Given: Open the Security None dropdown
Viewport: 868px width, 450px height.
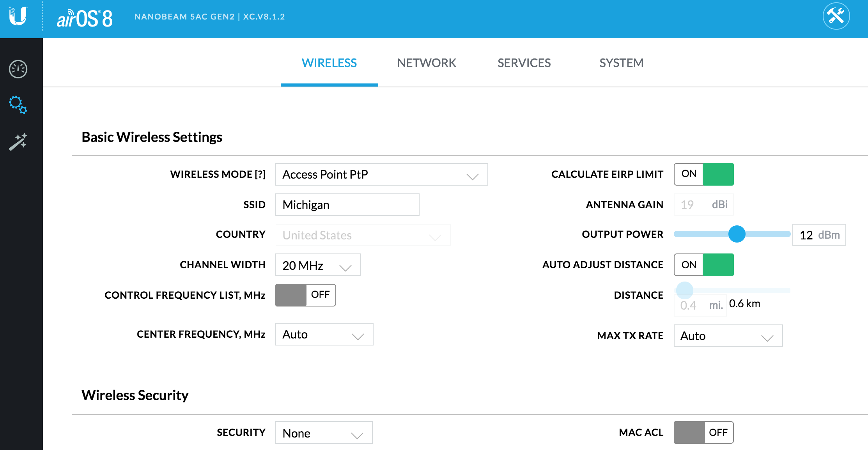Looking at the screenshot, I should (x=324, y=432).
